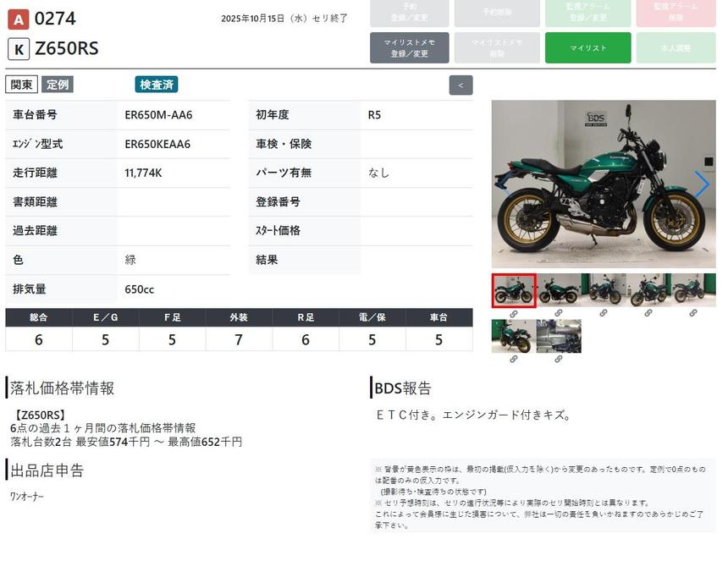Select the second motorcycle thumbnail
This screenshot has width=728, height=561.
559,290
